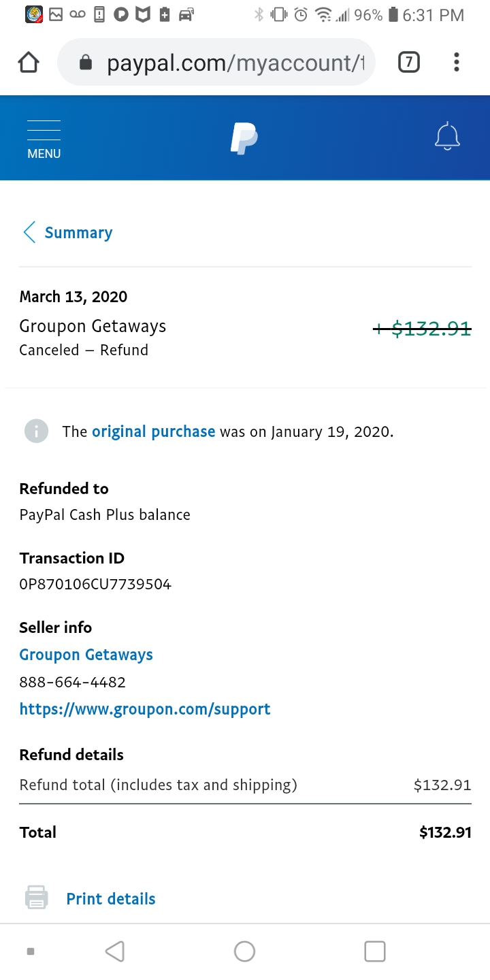Image resolution: width=490 pixels, height=980 pixels.
Task: Tap seller phone number 888-664-4482
Action: [x=72, y=682]
